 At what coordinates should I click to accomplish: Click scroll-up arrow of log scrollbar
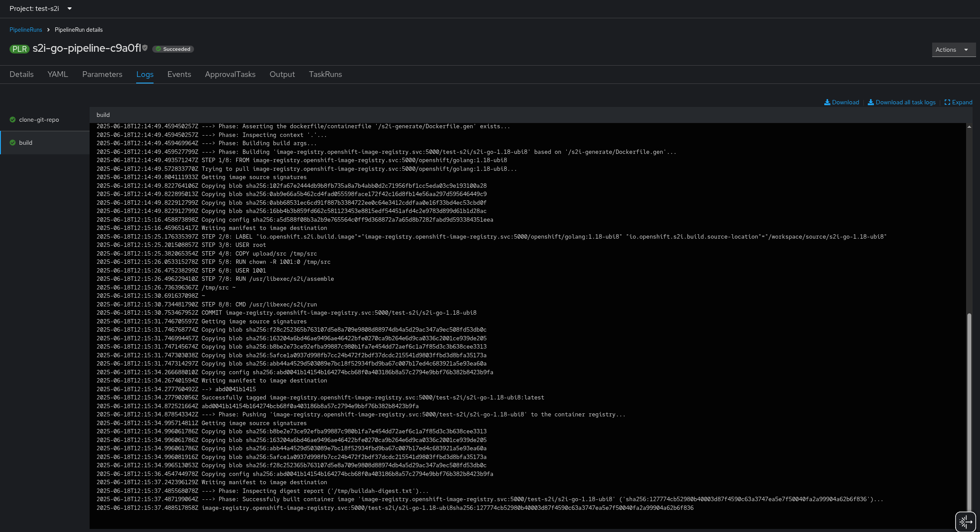(x=969, y=127)
